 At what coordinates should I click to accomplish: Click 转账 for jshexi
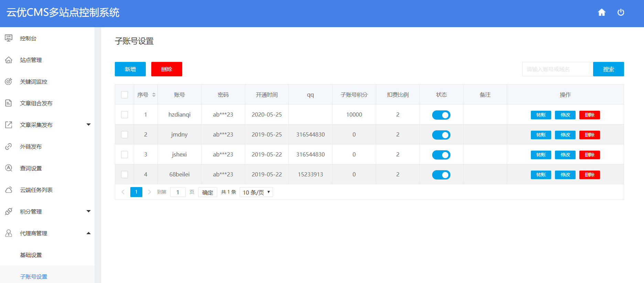tap(541, 155)
